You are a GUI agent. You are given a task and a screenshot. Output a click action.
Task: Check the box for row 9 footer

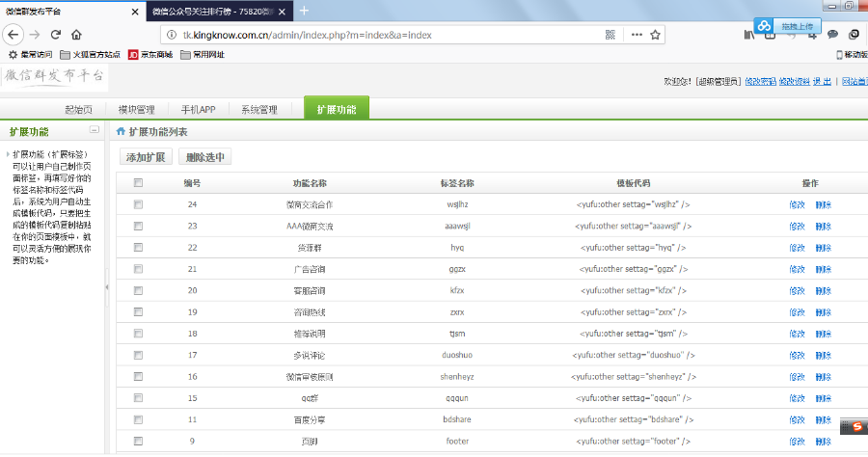pyautogui.click(x=138, y=441)
